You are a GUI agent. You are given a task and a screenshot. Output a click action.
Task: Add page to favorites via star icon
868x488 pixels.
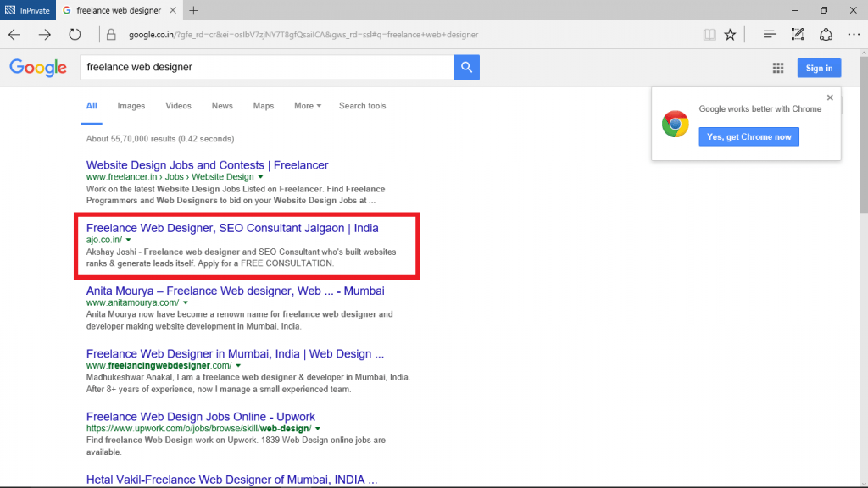pyautogui.click(x=731, y=34)
